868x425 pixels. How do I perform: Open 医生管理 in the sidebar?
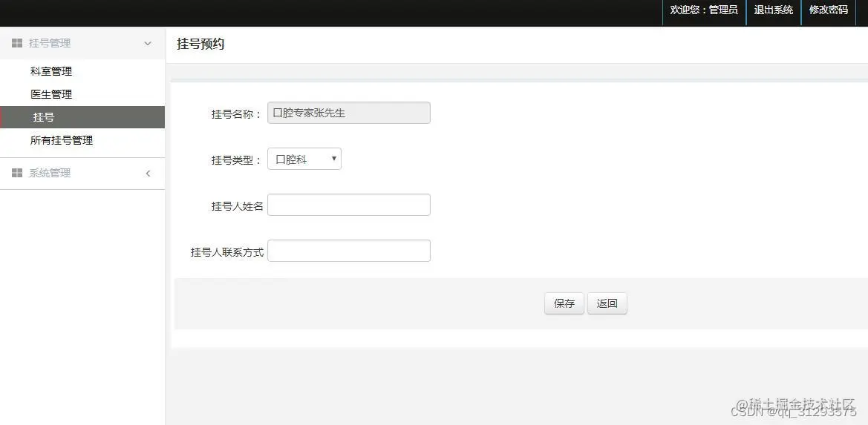click(51, 94)
